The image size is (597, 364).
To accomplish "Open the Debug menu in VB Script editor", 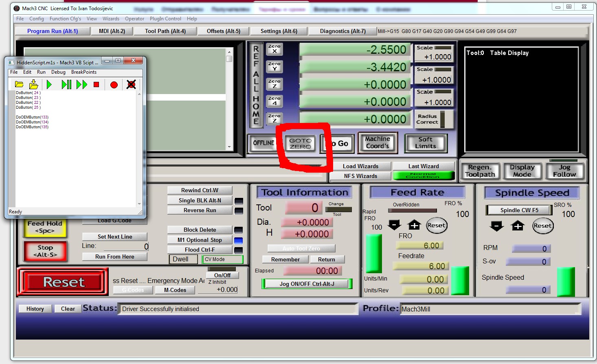I will (58, 72).
